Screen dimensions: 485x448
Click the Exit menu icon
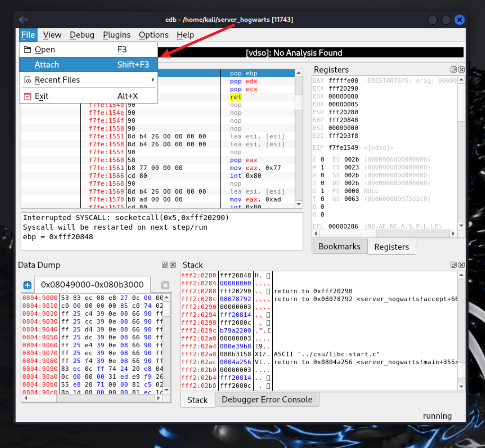point(27,96)
